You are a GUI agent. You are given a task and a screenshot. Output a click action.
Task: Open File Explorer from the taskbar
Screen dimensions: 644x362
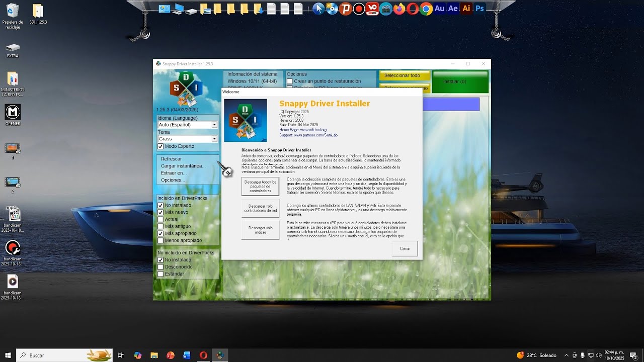tap(154, 355)
